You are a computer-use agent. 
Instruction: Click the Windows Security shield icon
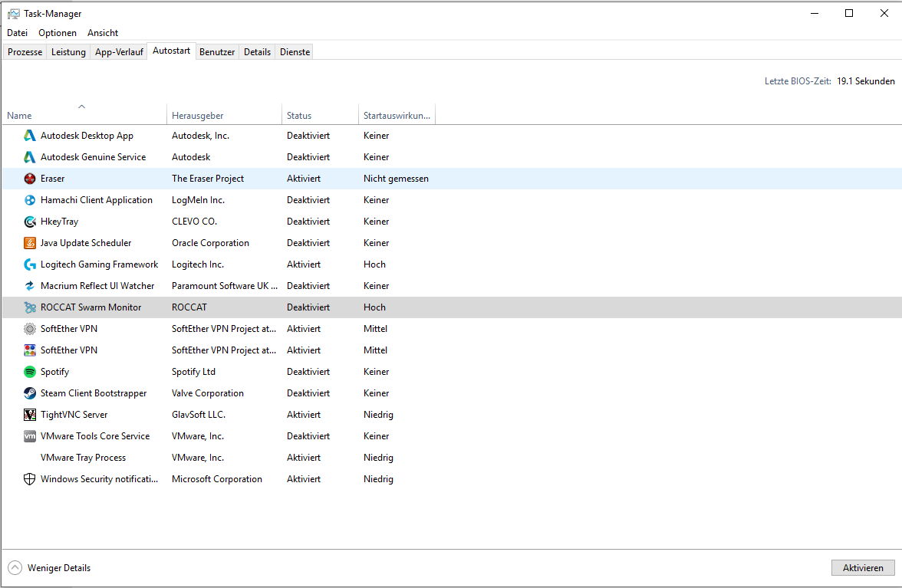tap(30, 479)
